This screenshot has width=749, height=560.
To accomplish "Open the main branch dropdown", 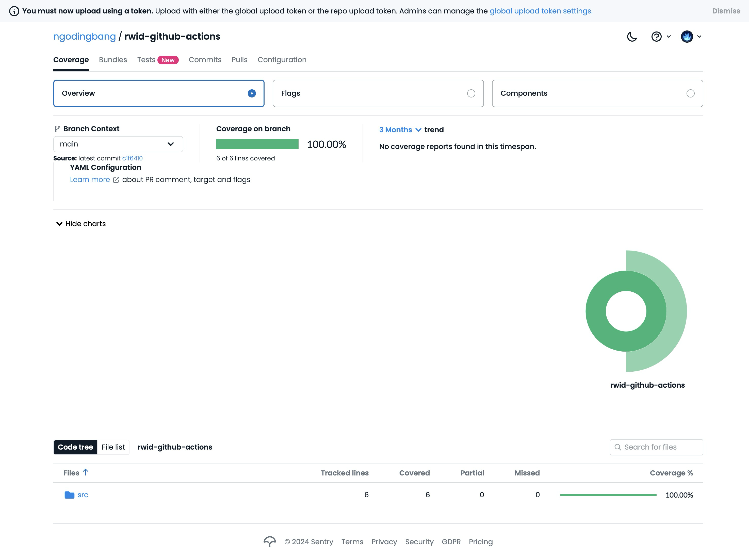I will click(x=118, y=144).
